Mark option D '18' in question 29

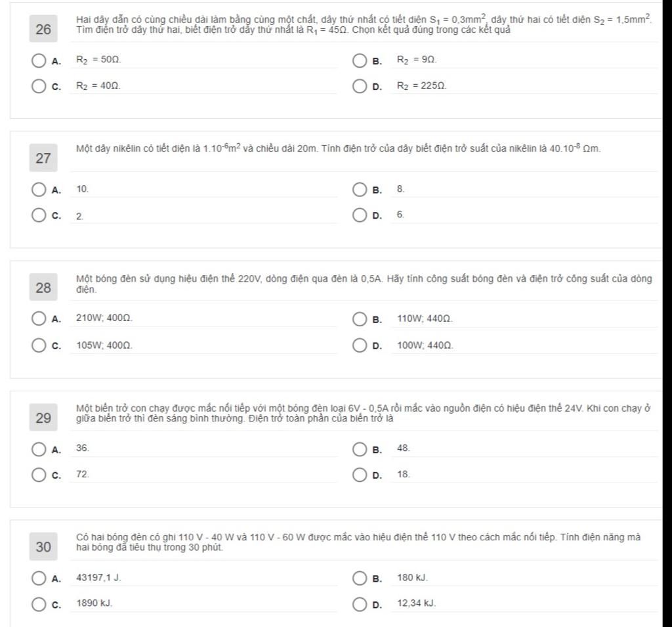click(x=360, y=475)
